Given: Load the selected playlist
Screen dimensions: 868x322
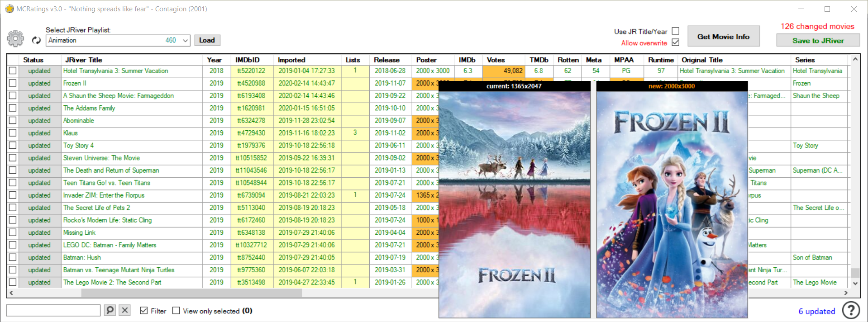Looking at the screenshot, I should pyautogui.click(x=207, y=40).
